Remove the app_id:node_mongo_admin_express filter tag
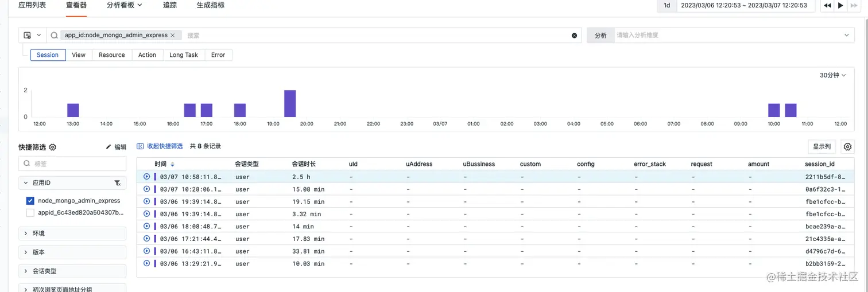Image resolution: width=868 pixels, height=292 pixels. point(173,35)
